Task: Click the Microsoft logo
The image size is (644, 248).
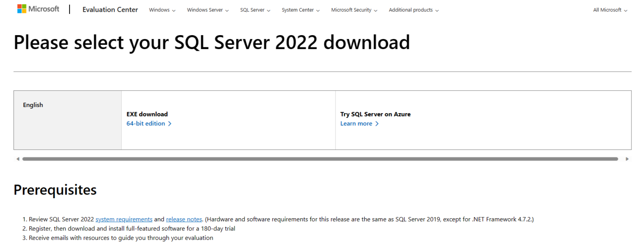Action: 38,9
